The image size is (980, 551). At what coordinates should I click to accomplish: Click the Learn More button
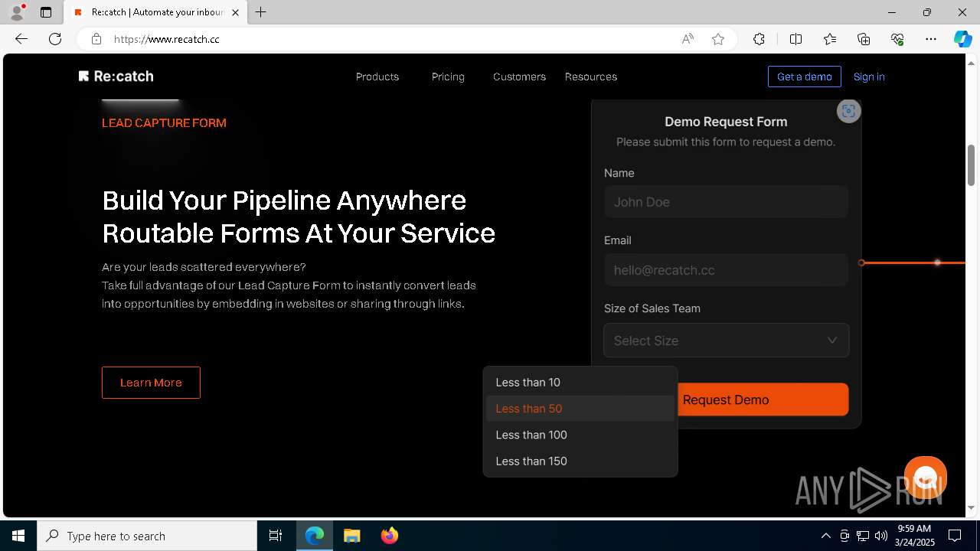[151, 383]
